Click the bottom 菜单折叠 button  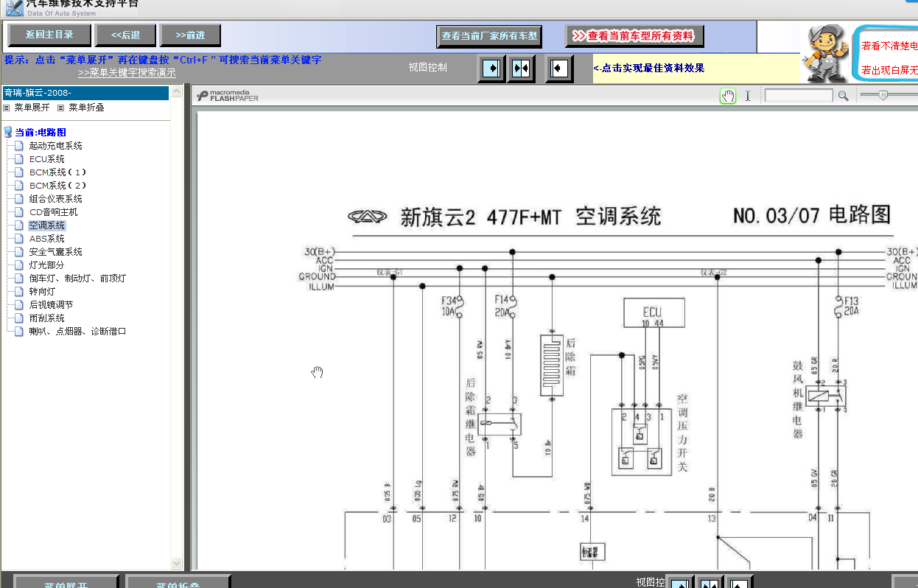[178, 582]
